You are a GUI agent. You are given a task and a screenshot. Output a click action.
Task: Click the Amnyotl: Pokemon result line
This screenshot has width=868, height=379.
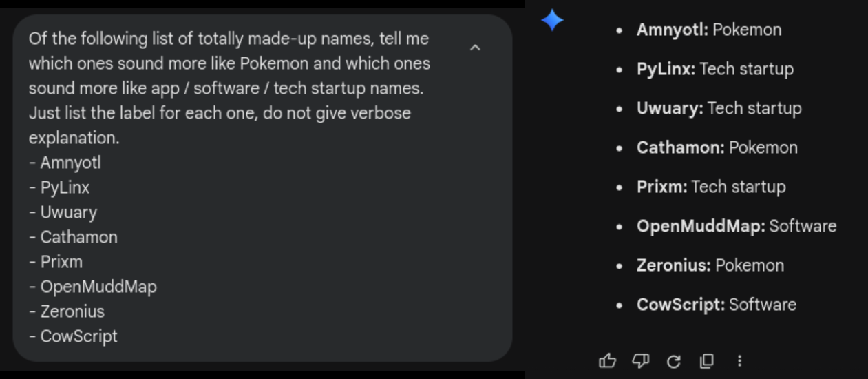tap(708, 30)
